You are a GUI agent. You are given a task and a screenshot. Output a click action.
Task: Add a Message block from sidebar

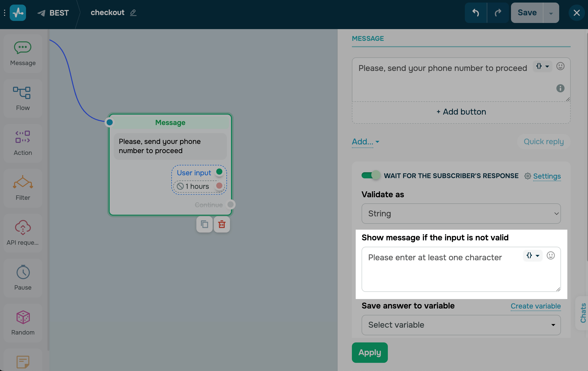23,54
